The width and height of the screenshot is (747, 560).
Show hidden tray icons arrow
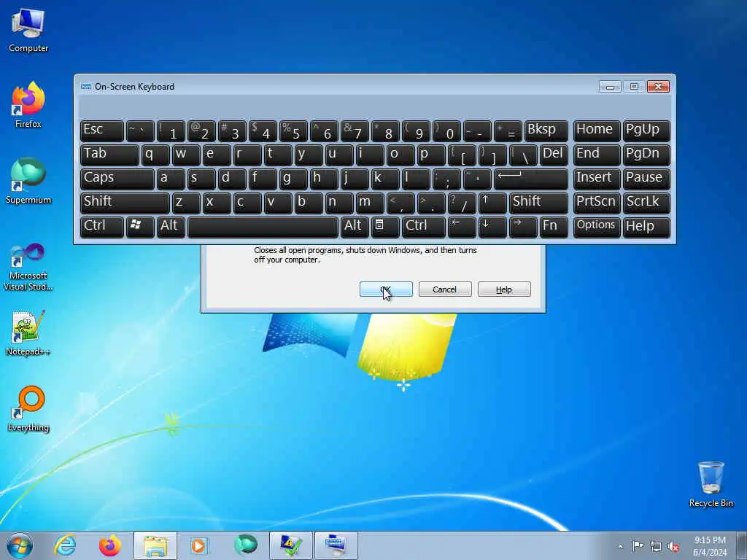(620, 546)
